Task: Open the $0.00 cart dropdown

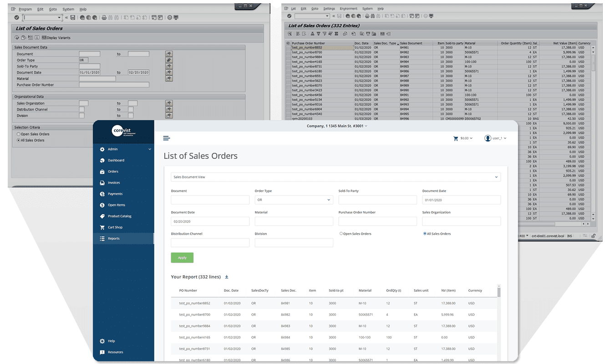Action: click(463, 138)
